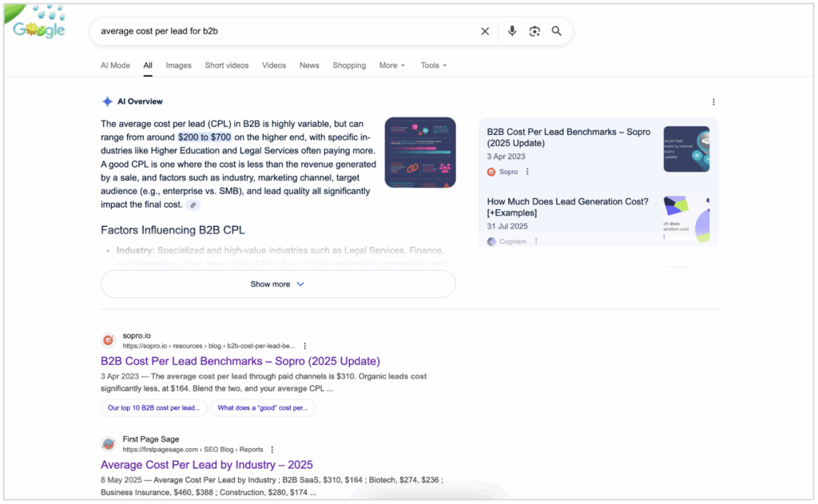Image resolution: width=818 pixels, height=504 pixels.
Task: Select the News tab
Action: pyautogui.click(x=309, y=65)
